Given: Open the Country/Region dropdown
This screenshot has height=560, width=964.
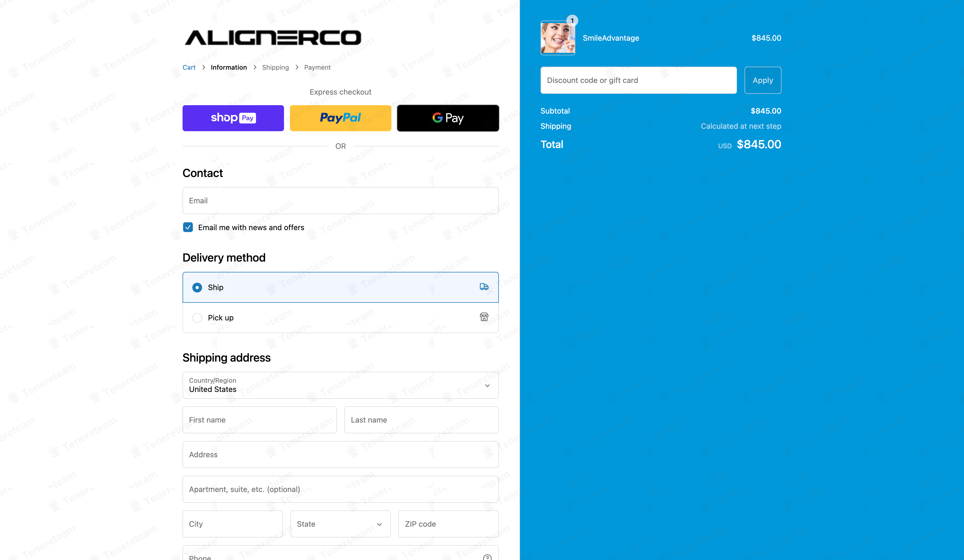Looking at the screenshot, I should [340, 385].
